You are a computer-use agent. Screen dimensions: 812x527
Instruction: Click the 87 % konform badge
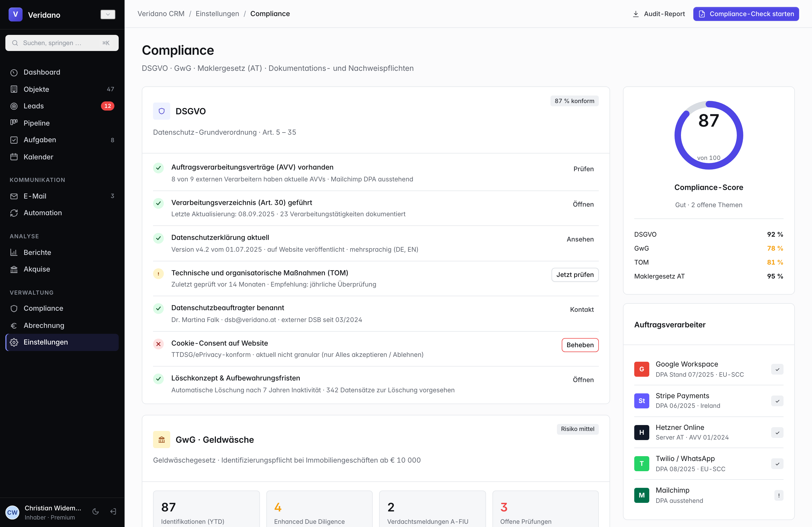pos(574,101)
